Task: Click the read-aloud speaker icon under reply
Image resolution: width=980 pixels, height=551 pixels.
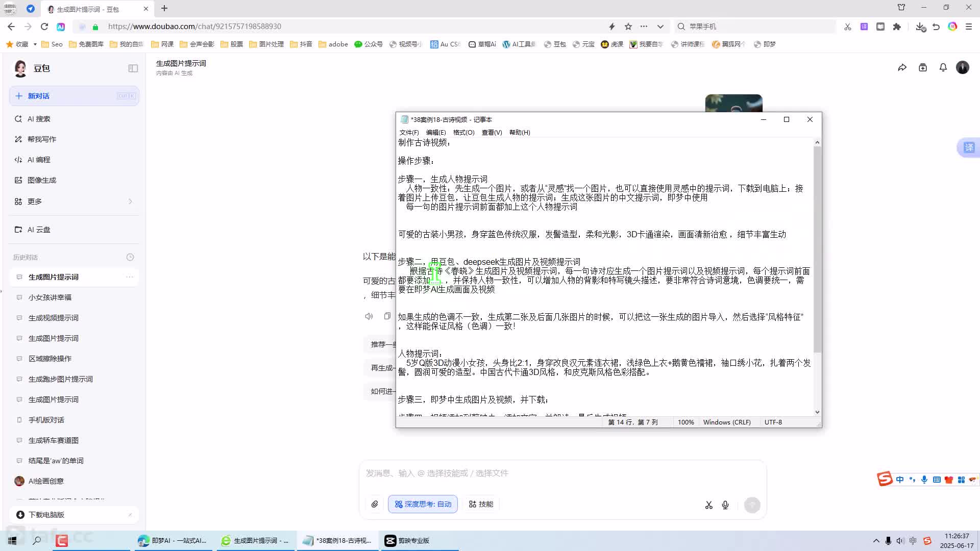Action: 369,316
